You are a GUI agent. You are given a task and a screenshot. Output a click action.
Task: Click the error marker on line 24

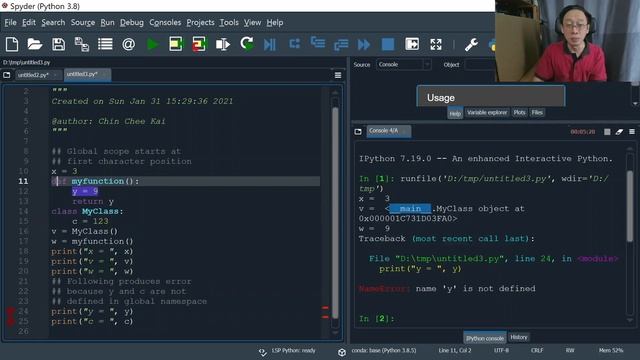pos(10,312)
